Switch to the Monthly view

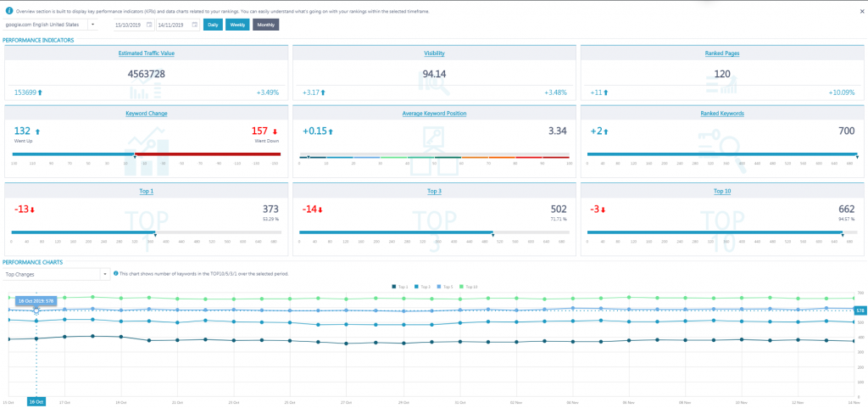click(265, 25)
